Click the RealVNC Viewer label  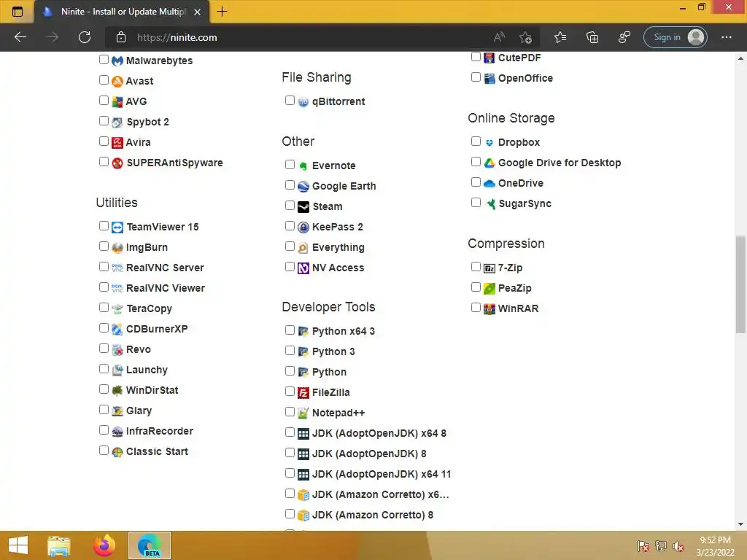coord(166,288)
